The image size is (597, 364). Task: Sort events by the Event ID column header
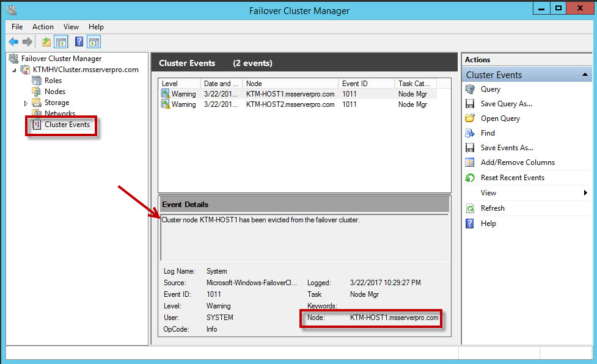(x=366, y=83)
